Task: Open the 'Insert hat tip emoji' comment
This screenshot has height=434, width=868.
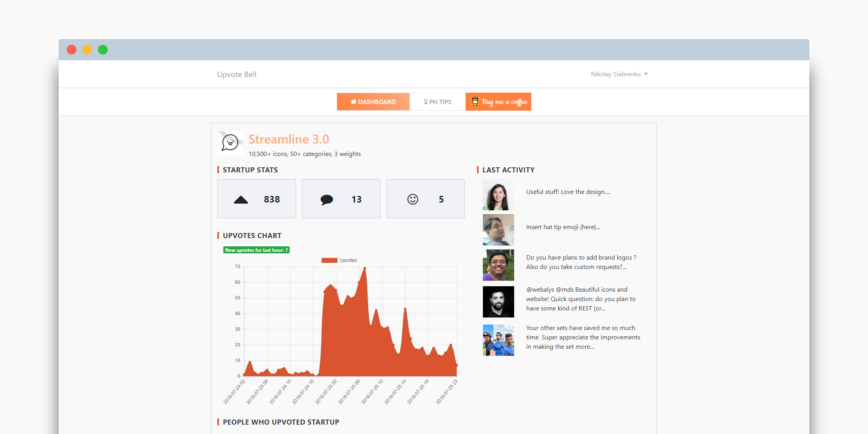Action: tap(563, 227)
